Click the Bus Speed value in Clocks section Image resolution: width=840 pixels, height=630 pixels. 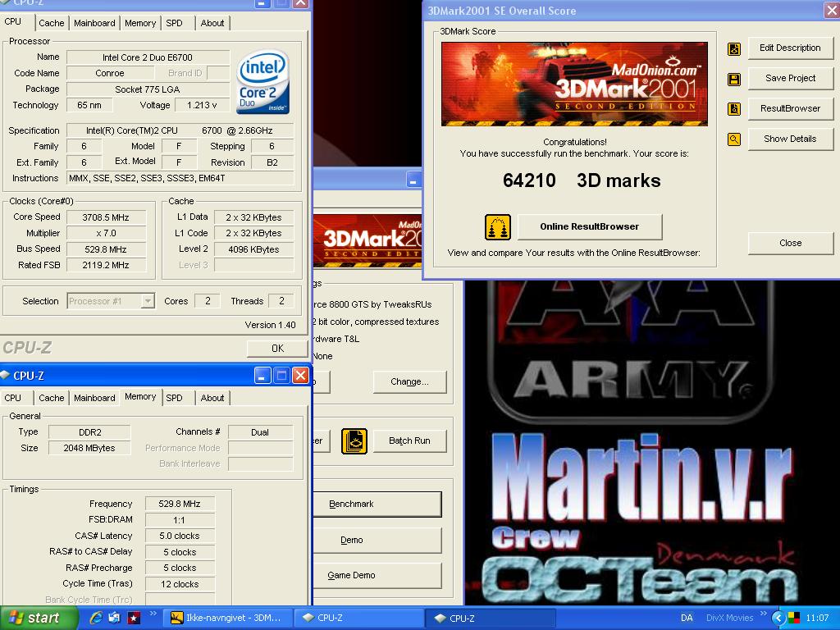click(106, 249)
